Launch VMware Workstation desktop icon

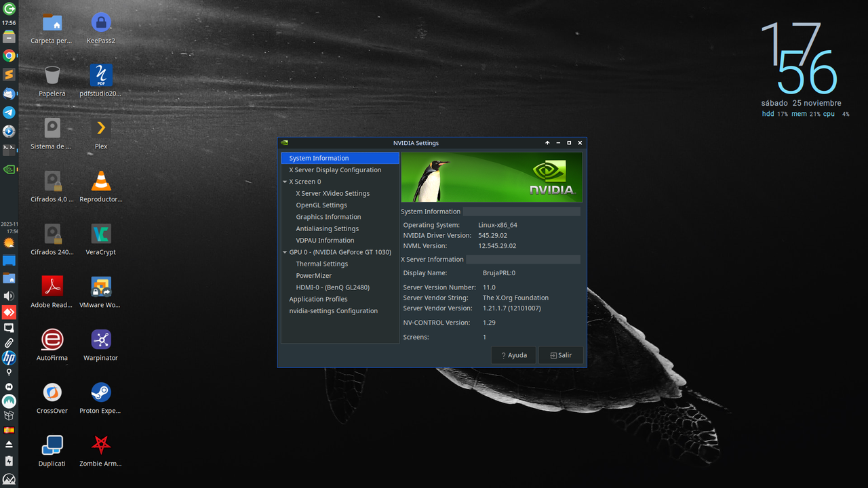101,287
